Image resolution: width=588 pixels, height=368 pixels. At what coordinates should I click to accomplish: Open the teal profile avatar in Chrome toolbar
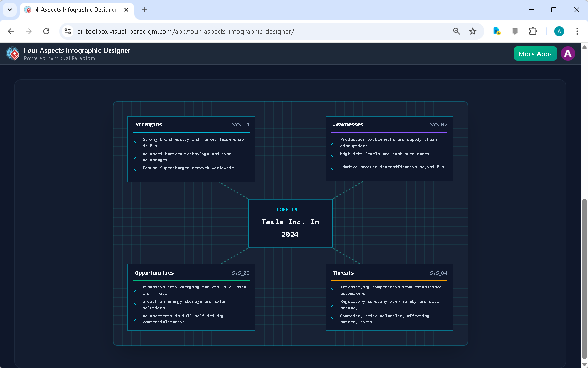(559, 31)
